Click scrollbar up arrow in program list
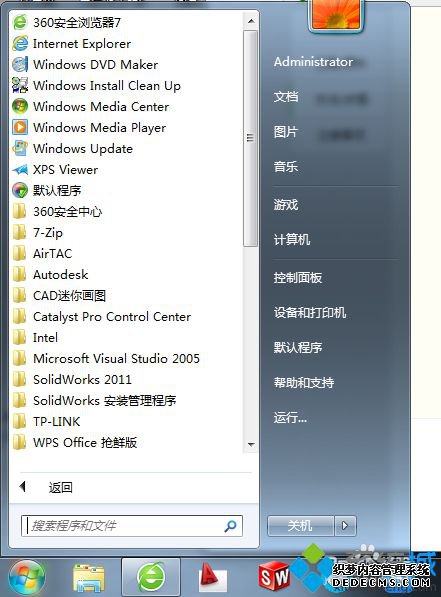Viewport: 441px width, 597px height. tap(251, 21)
